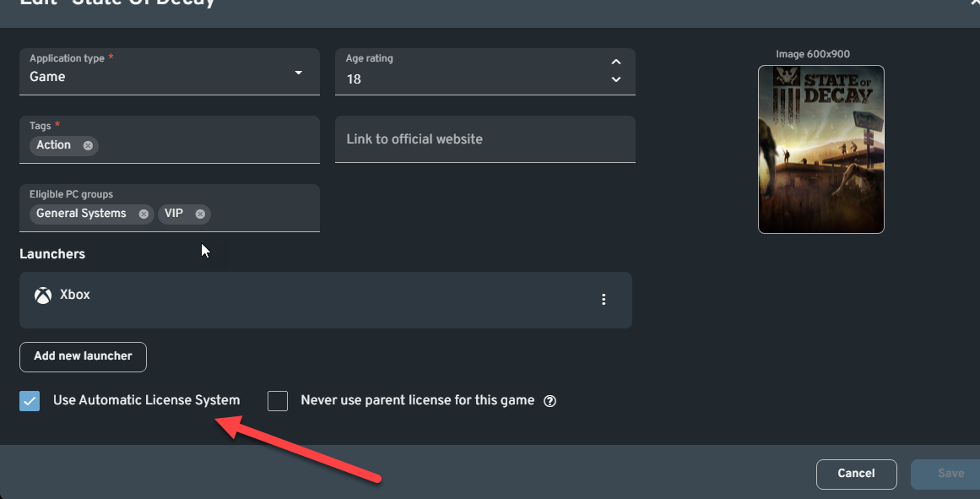The image size is (980, 499).
Task: Cancel the edit dialog
Action: click(x=856, y=474)
